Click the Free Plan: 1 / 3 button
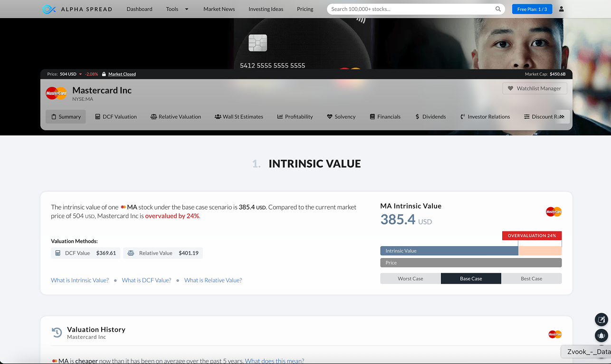The width and height of the screenshot is (611, 364). click(x=532, y=9)
